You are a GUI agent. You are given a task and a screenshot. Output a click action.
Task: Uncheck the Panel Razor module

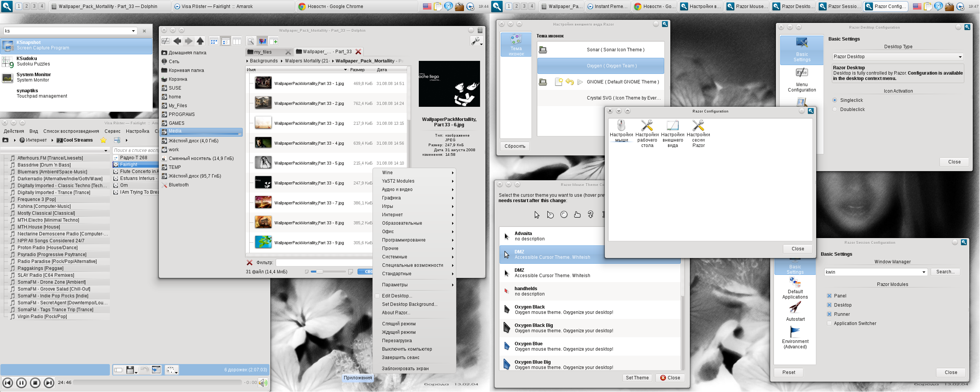pyautogui.click(x=829, y=296)
